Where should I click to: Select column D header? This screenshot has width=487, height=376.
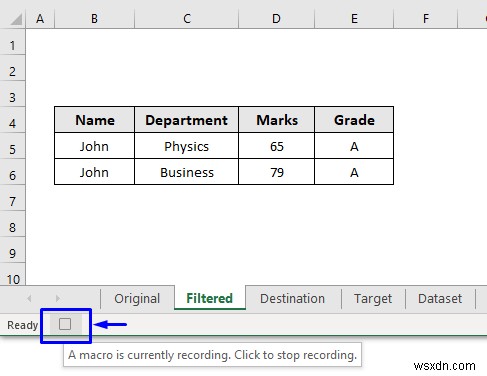[276, 19]
